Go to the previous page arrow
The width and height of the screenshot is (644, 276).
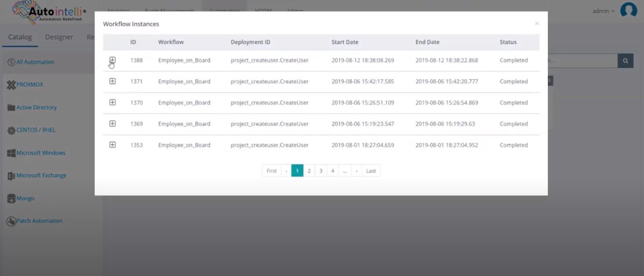pyautogui.click(x=286, y=171)
